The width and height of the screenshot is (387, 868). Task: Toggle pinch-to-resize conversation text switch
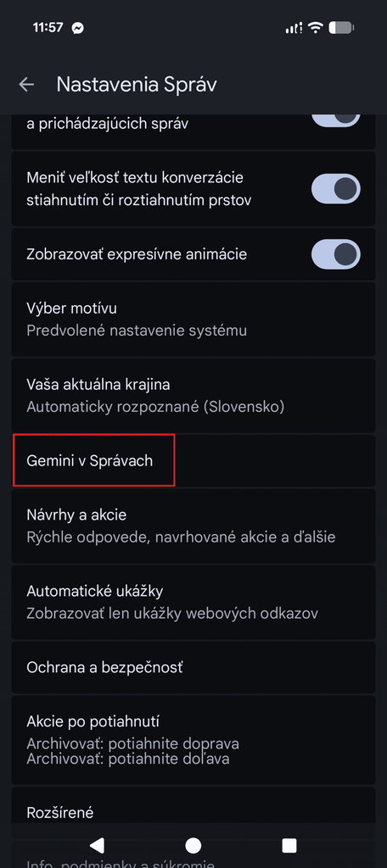click(x=336, y=189)
